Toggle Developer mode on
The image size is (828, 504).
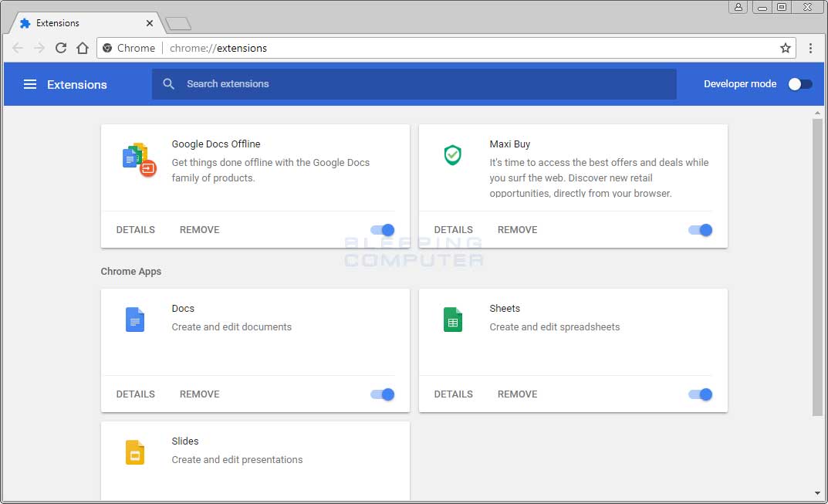click(800, 84)
